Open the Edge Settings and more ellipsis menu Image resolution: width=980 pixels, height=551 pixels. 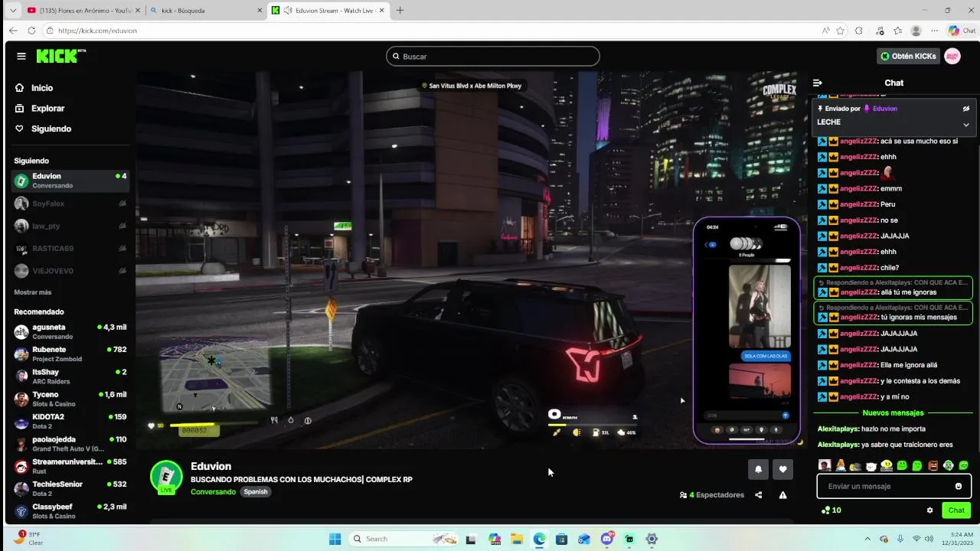click(x=935, y=31)
